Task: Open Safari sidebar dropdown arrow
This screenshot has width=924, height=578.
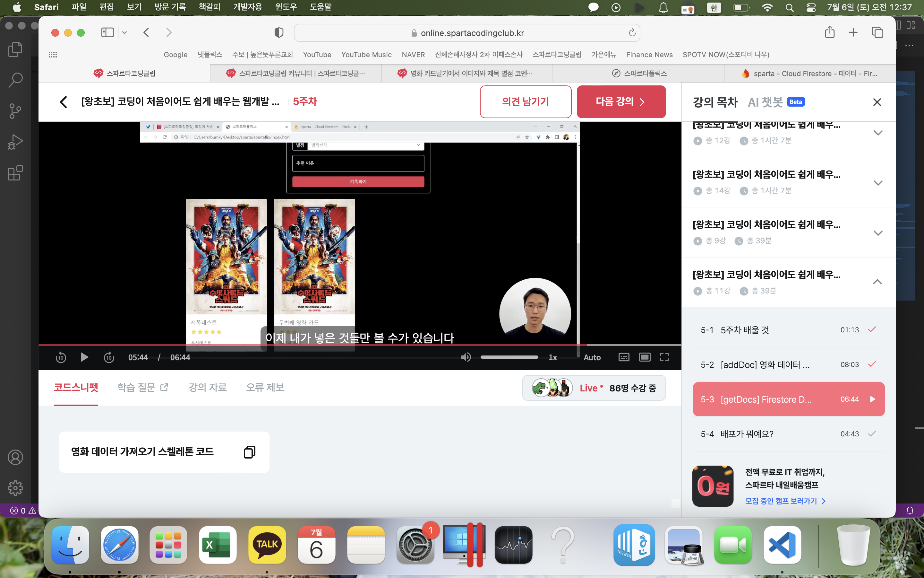Action: 124,32
